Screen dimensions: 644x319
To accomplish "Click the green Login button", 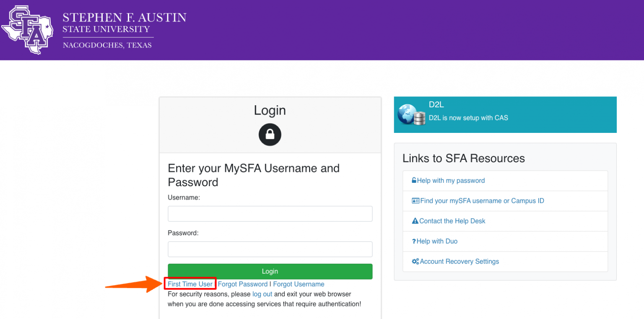I will [270, 271].
